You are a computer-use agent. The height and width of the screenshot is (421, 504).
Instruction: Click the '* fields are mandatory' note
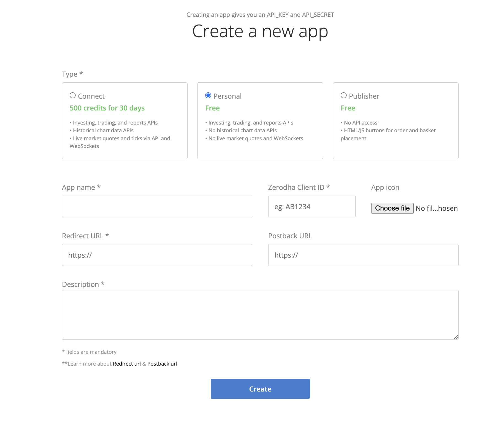coord(89,352)
